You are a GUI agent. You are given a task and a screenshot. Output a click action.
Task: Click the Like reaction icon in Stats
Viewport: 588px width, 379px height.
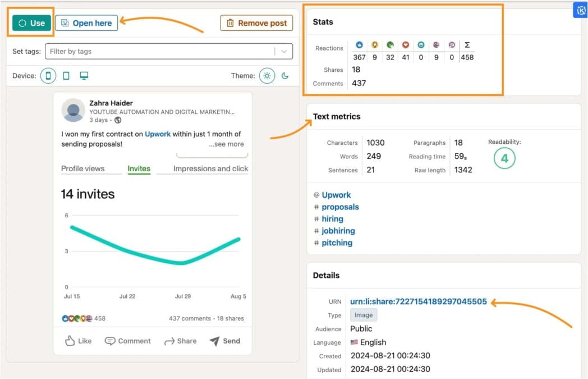click(x=360, y=45)
